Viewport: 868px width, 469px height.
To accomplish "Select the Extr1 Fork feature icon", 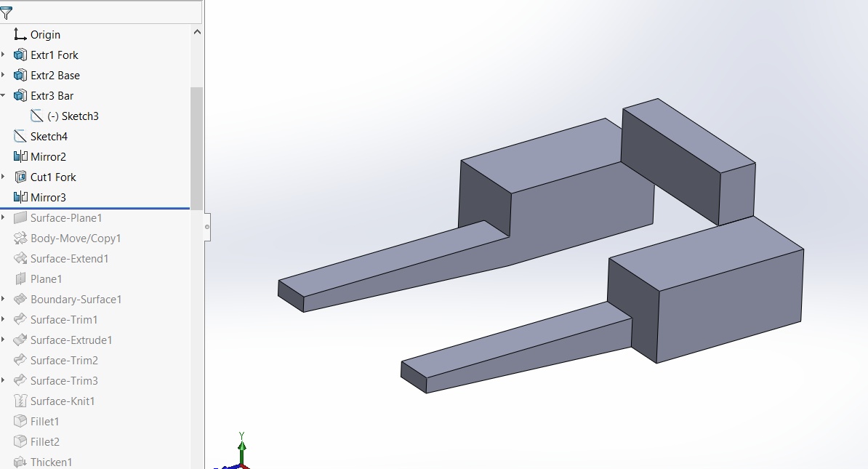I will (x=20, y=55).
